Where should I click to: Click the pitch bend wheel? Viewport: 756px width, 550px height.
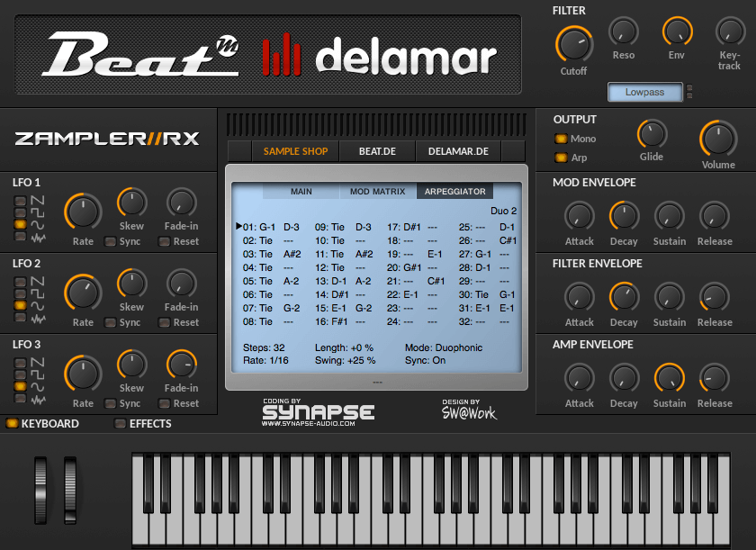pyautogui.click(x=40, y=491)
